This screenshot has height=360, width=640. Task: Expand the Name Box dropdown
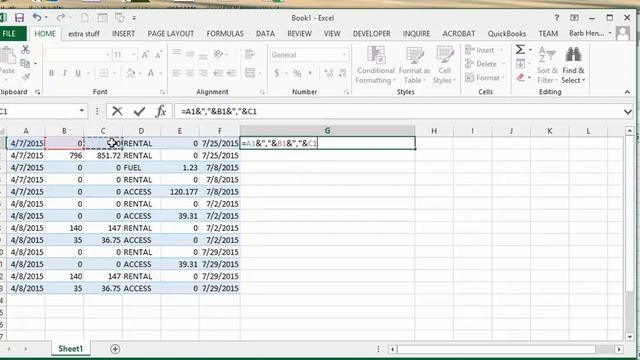pyautogui.click(x=82, y=111)
